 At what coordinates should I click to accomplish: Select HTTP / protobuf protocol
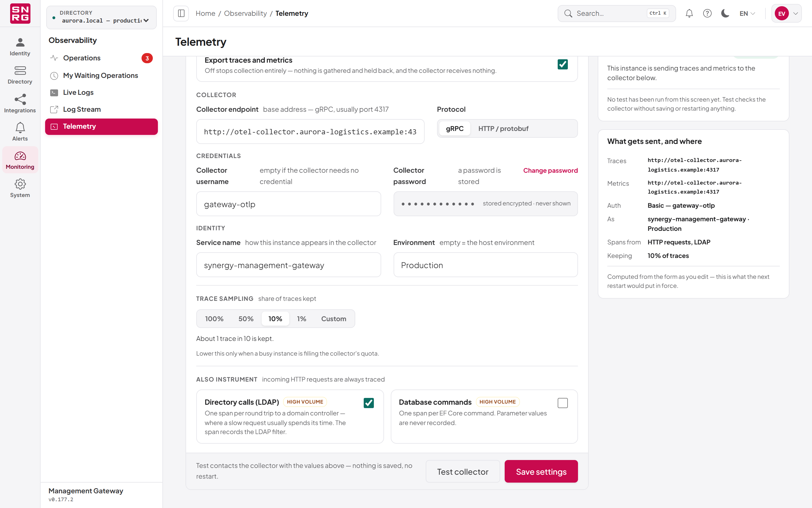503,129
